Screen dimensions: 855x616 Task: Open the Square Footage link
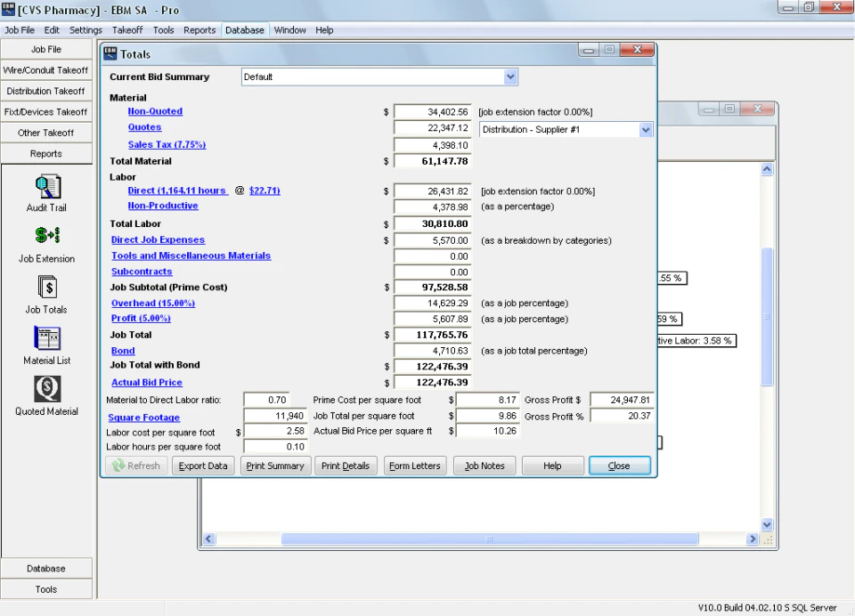146,417
